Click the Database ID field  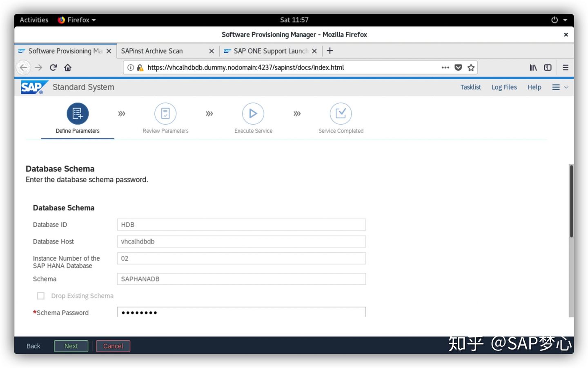tap(241, 225)
